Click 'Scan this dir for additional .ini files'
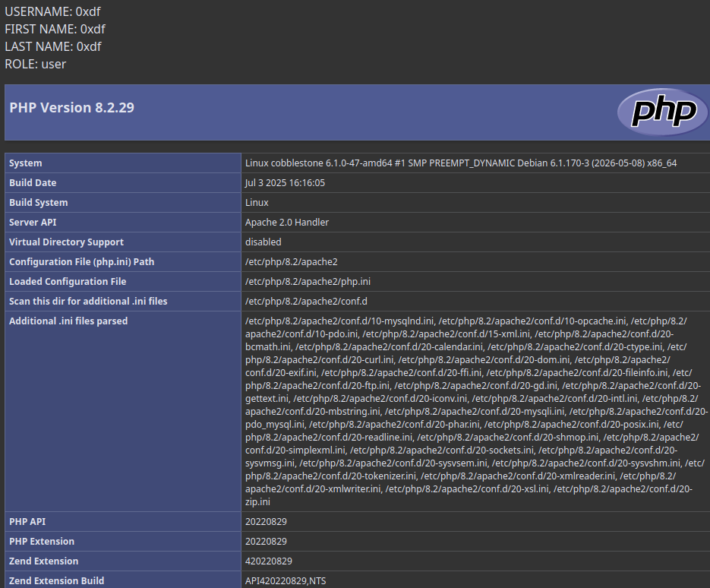 click(88, 302)
